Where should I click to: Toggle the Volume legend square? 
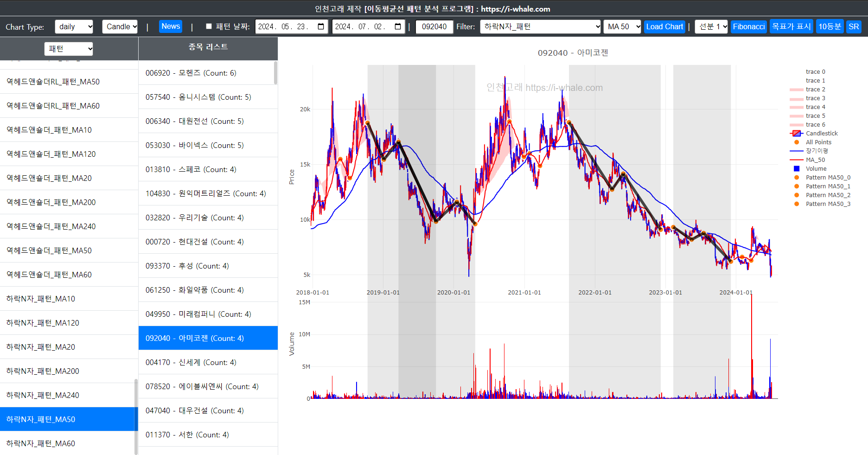(x=797, y=169)
